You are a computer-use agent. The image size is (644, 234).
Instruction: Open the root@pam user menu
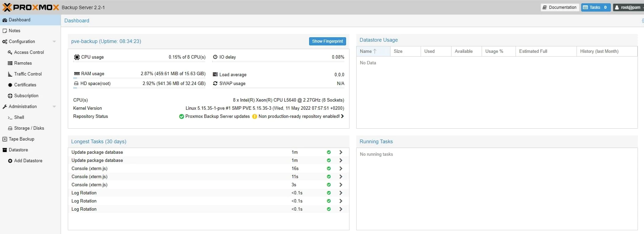(x=628, y=7)
